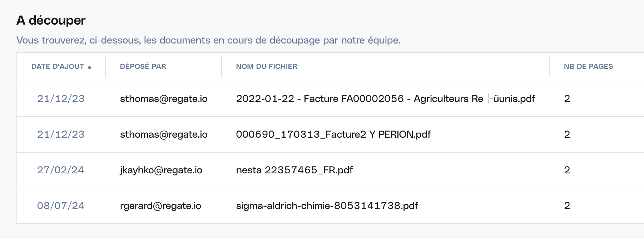This screenshot has width=644, height=239.
Task: Open nesta 22357465_FR.pdf file
Action: [x=294, y=170]
